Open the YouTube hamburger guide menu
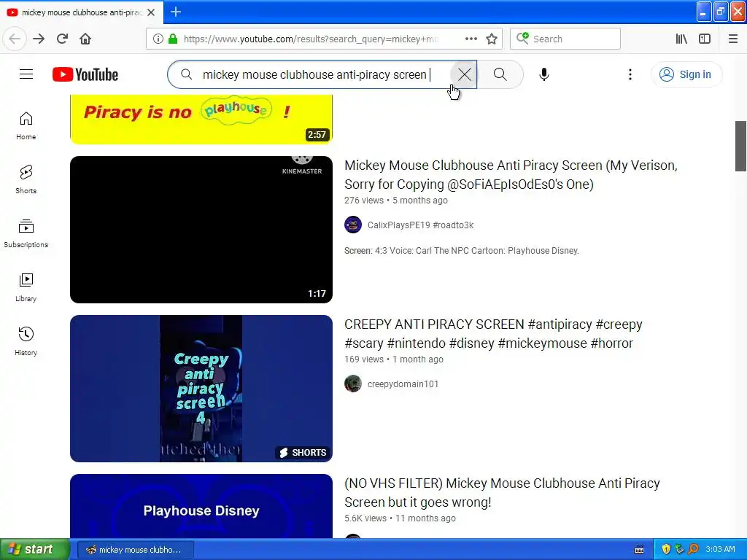The height and width of the screenshot is (560, 747). (26, 74)
